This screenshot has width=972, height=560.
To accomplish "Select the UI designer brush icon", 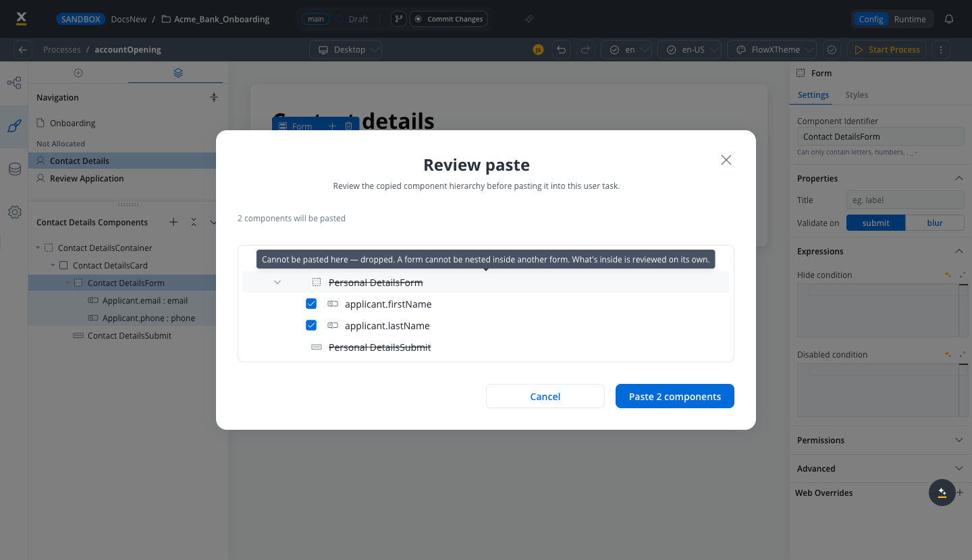I will coord(14,126).
